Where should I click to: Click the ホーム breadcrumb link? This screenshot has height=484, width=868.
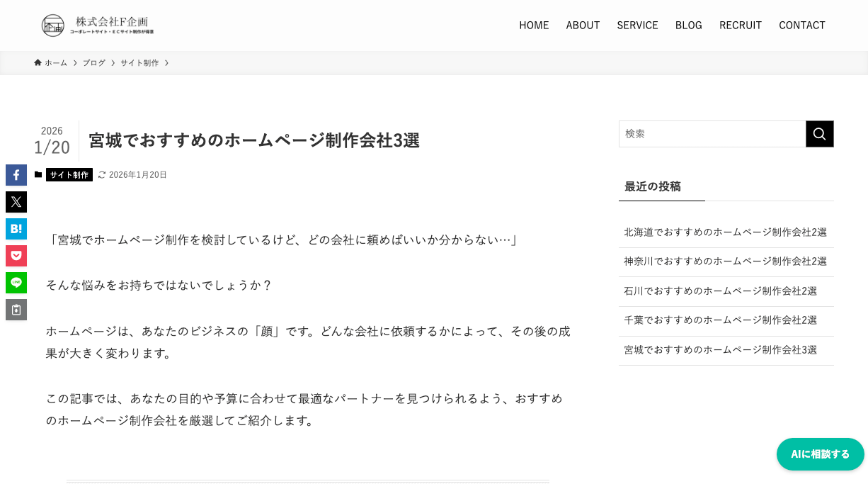tap(55, 63)
